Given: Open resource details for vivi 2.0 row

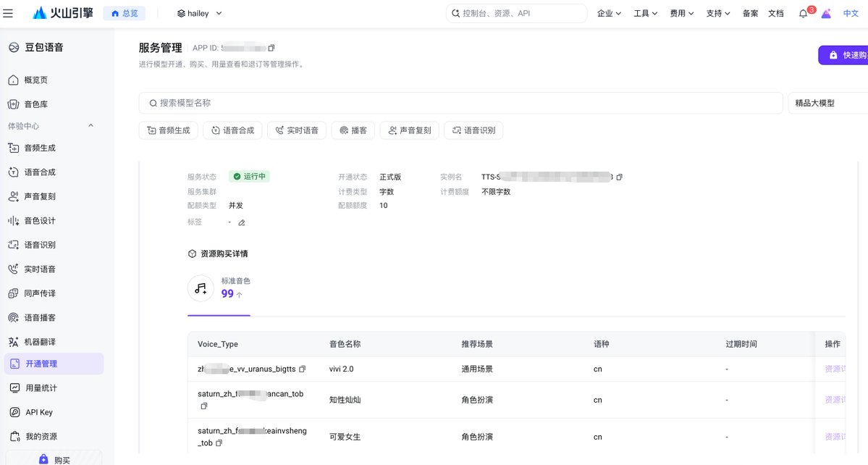Looking at the screenshot, I should (836, 369).
